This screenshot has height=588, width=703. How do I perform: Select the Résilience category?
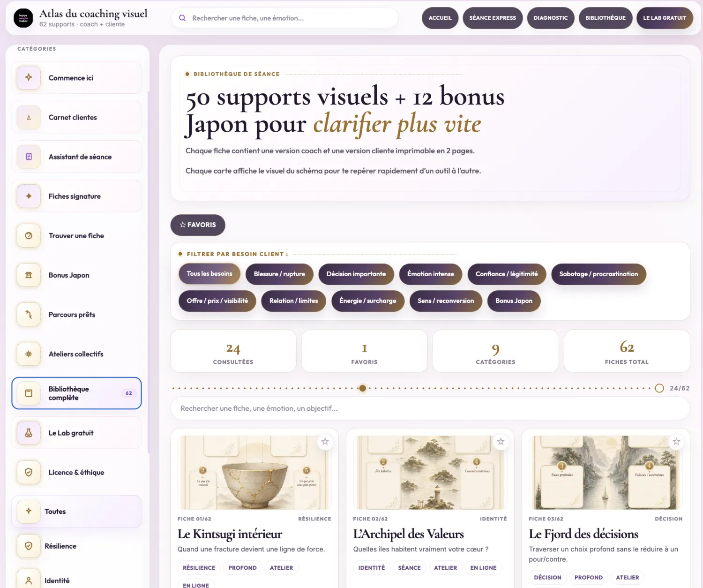coord(76,546)
